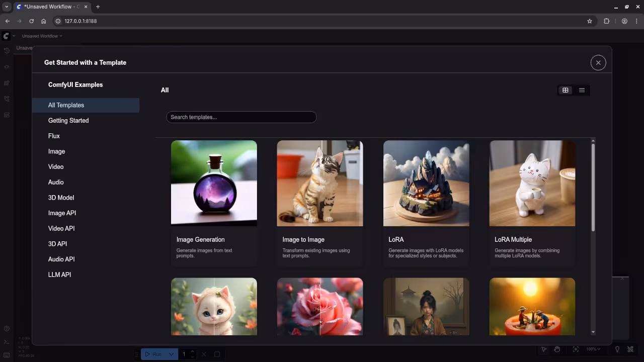Open the Flux template category
Image resolution: width=644 pixels, height=362 pixels.
86,136
